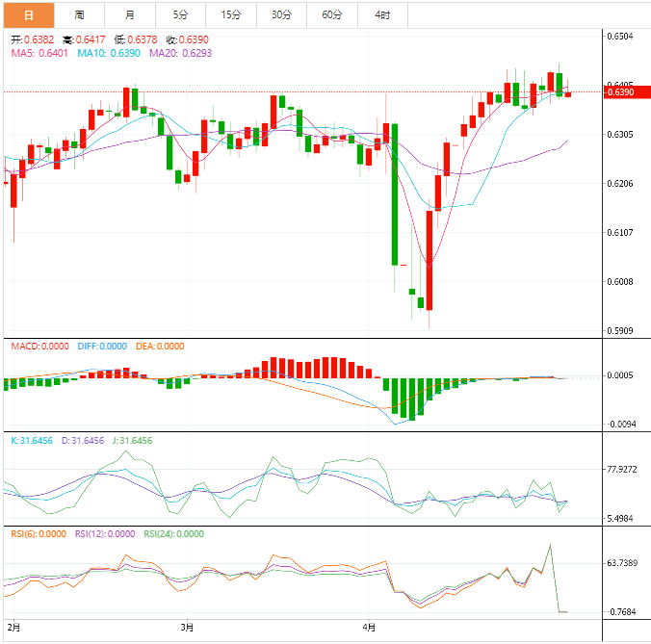Open the 月 monthly chart tab
This screenshot has width=651, height=644.
(130, 14)
